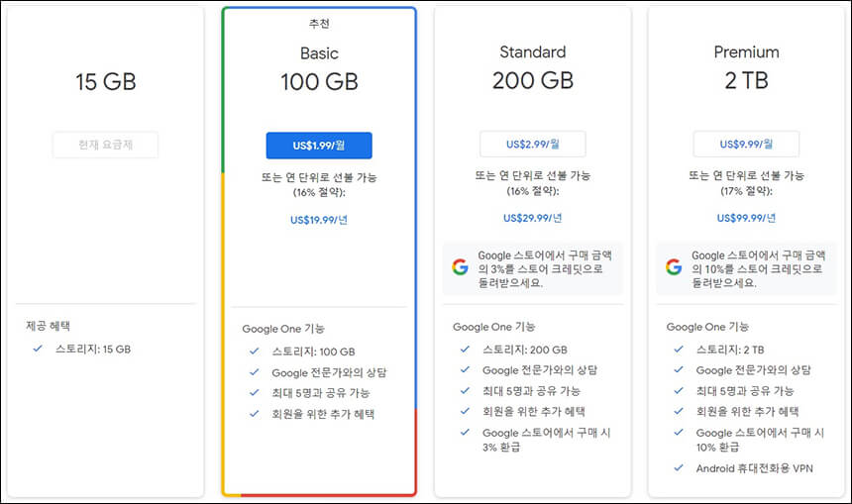Click the 2 TB storage heading
Image resolution: width=852 pixels, height=504 pixels.
point(746,80)
